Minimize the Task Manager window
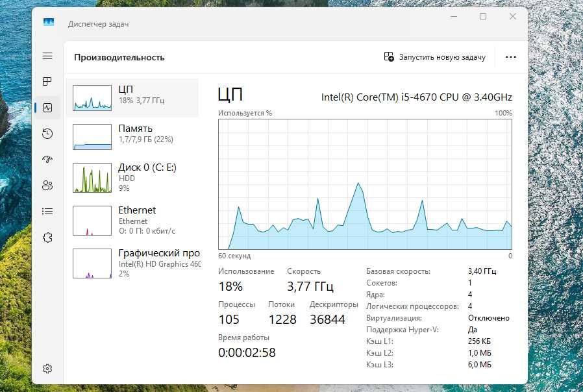The width and height of the screenshot is (583, 392). pyautogui.click(x=454, y=16)
